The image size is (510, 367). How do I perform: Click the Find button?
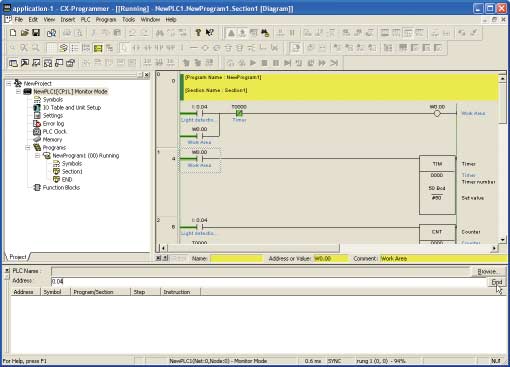click(497, 282)
